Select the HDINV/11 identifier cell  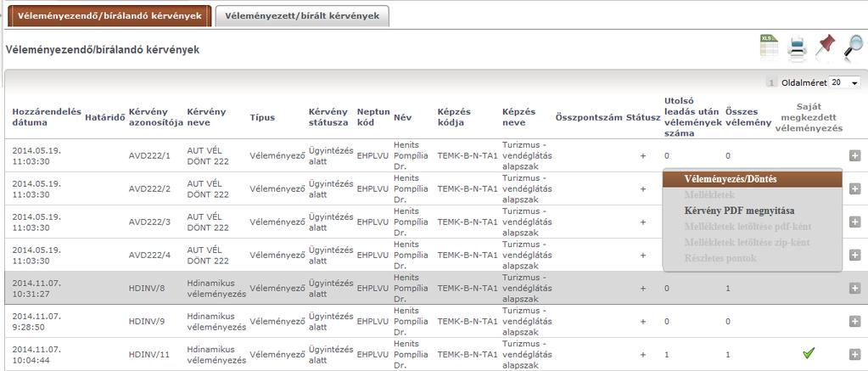(149, 354)
